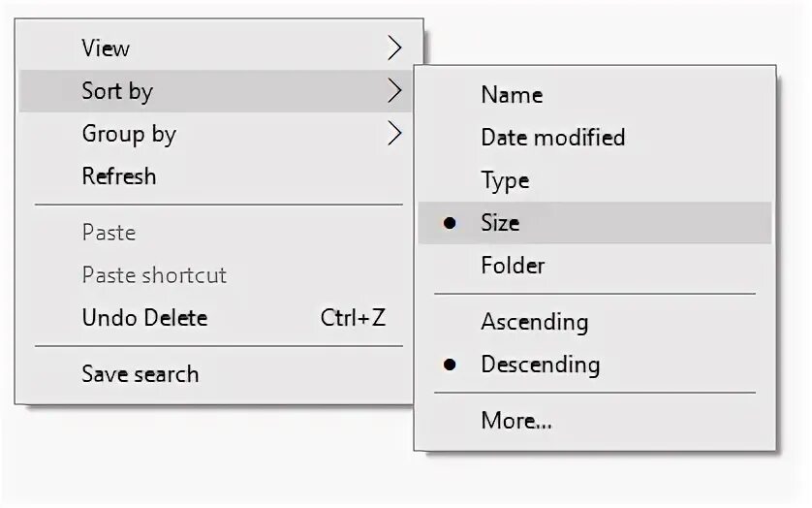Select Undo Delete from the menu
Screen dimensions: 812x508
(x=144, y=318)
